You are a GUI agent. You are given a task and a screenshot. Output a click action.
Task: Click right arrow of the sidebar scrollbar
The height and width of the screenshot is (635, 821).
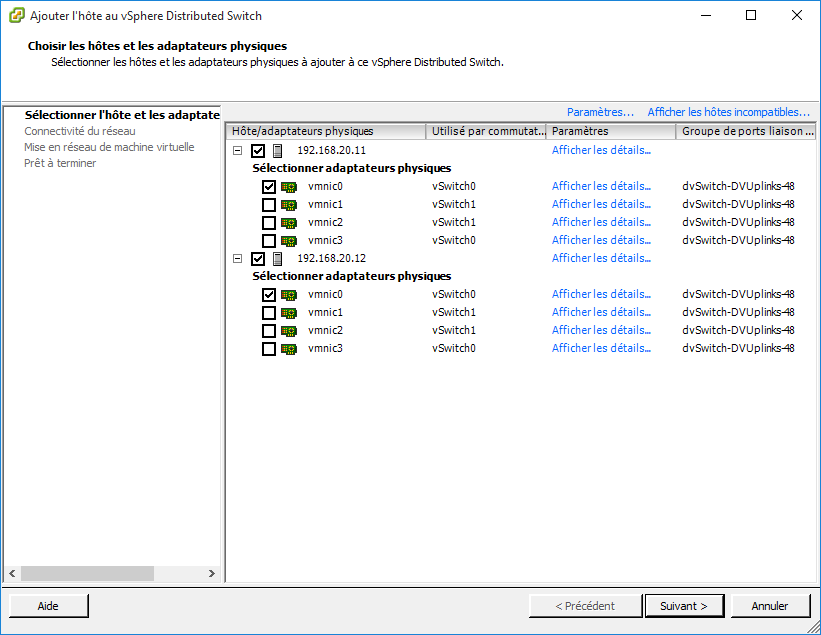212,574
